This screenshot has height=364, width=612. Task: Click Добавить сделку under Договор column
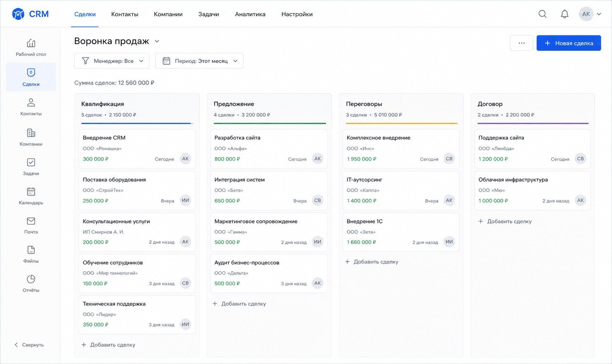tap(505, 221)
